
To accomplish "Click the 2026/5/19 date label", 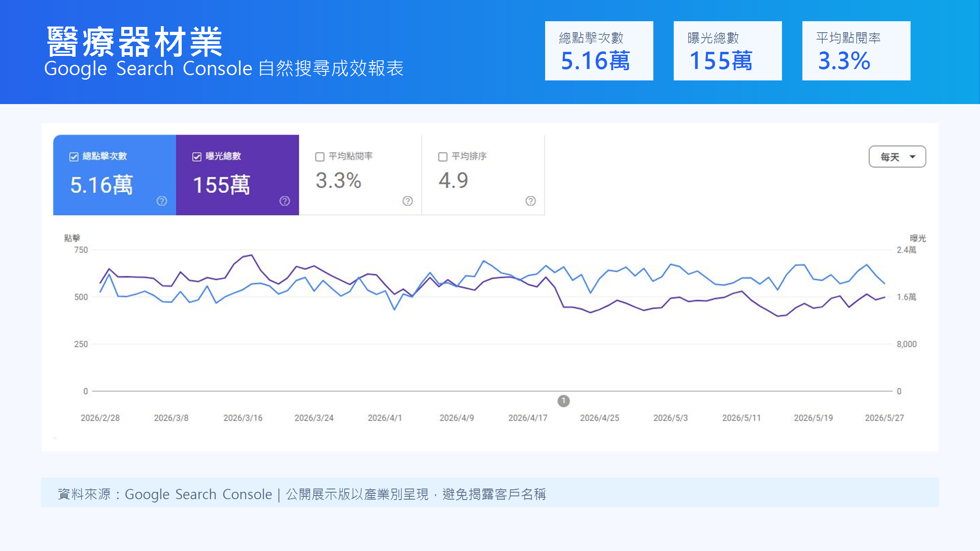I will click(813, 418).
